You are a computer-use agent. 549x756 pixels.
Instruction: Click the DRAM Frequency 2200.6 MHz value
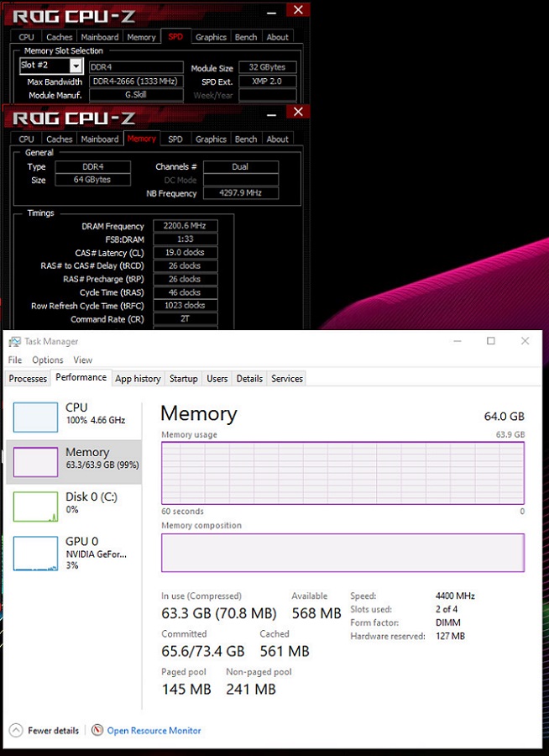(185, 226)
